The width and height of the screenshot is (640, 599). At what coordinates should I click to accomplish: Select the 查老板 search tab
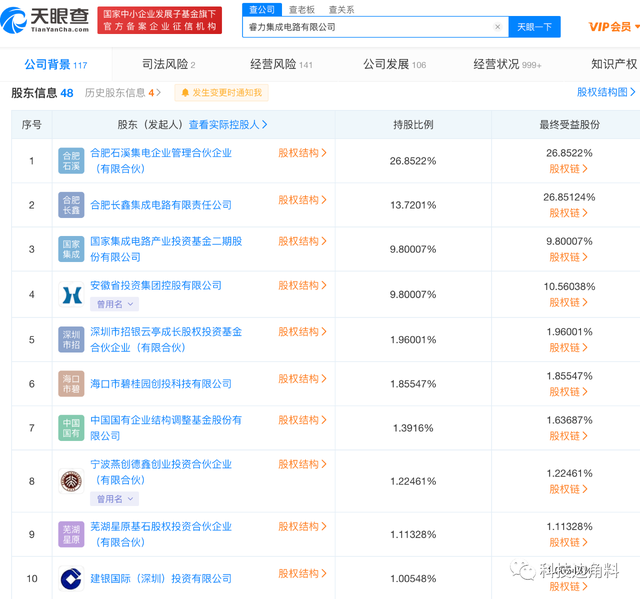302,9
